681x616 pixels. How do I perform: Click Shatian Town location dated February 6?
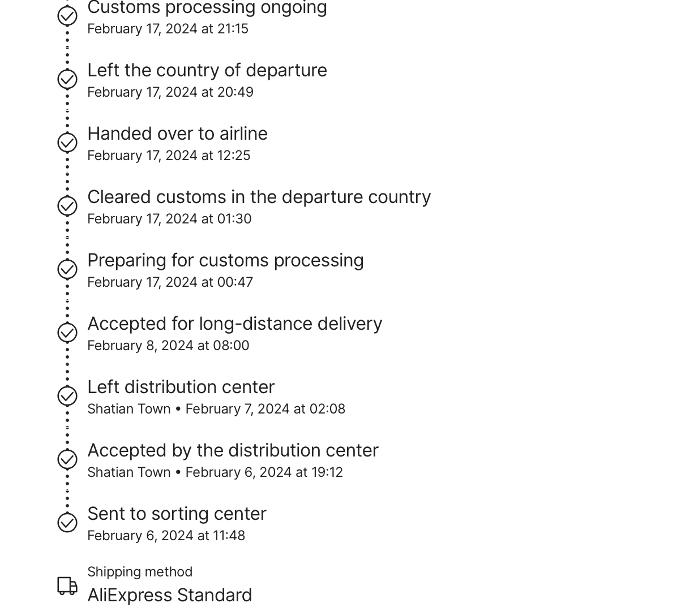click(129, 472)
